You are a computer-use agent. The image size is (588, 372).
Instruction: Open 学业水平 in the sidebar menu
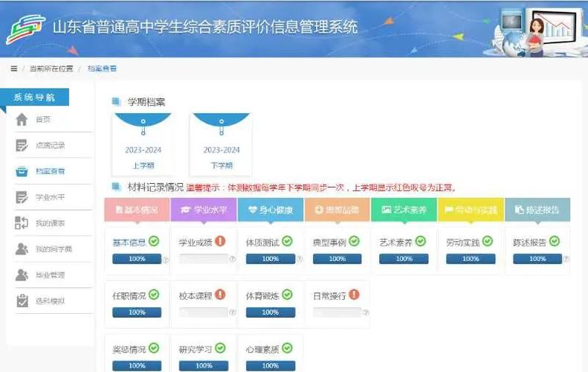click(51, 197)
